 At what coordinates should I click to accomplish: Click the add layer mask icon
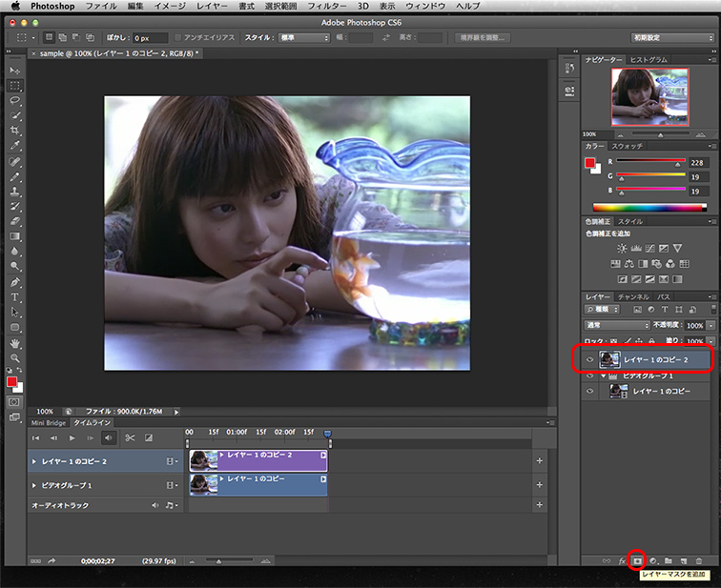(x=637, y=561)
